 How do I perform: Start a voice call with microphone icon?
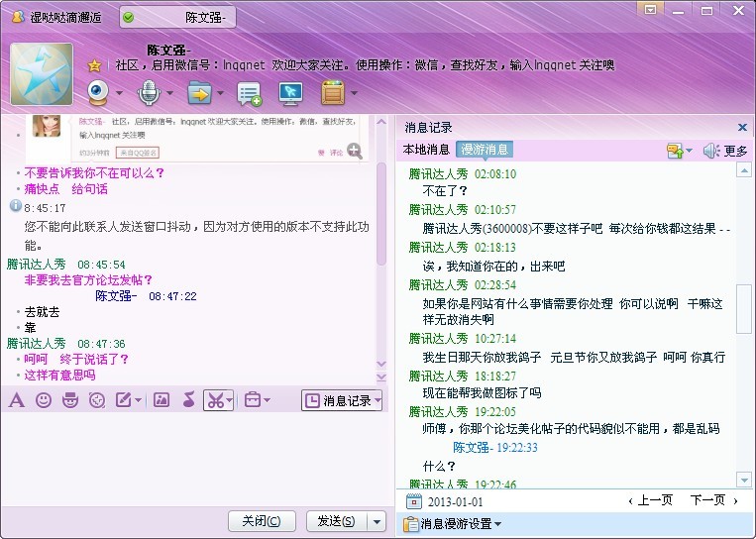149,92
